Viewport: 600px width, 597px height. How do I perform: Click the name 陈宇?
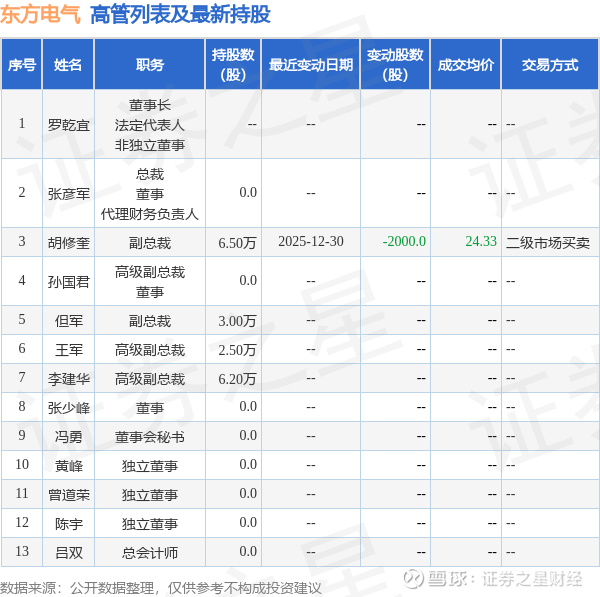[x=68, y=524]
